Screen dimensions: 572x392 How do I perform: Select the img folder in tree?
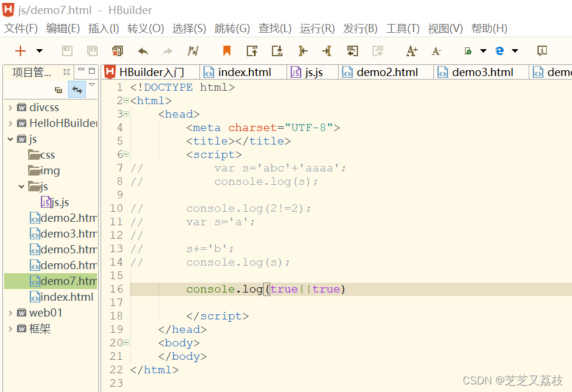tap(44, 170)
